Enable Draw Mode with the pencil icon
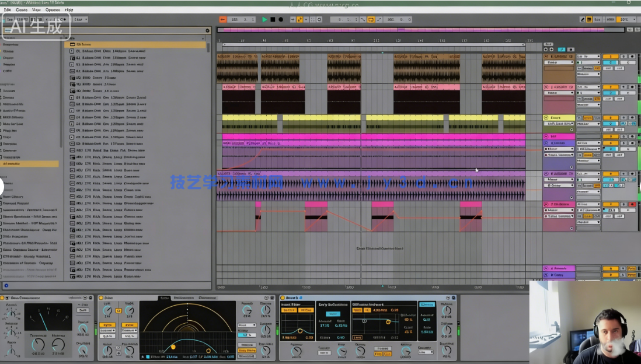This screenshot has width=641, height=364. pos(582,19)
